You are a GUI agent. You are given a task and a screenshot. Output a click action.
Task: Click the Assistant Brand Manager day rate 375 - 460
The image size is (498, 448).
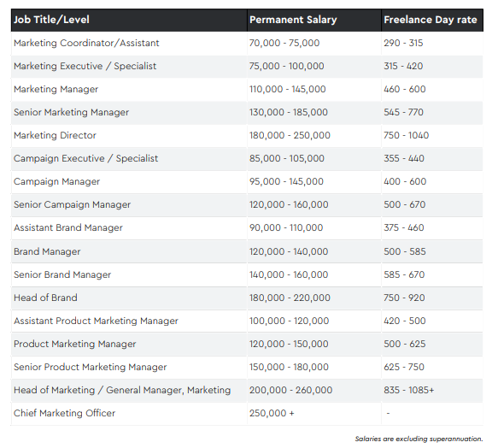404,227
